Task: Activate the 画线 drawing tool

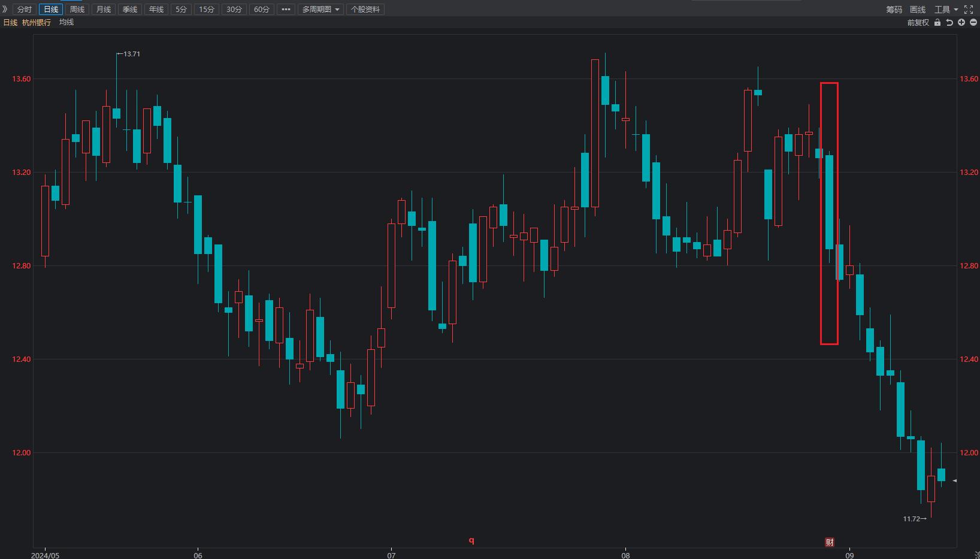Action: pos(918,10)
